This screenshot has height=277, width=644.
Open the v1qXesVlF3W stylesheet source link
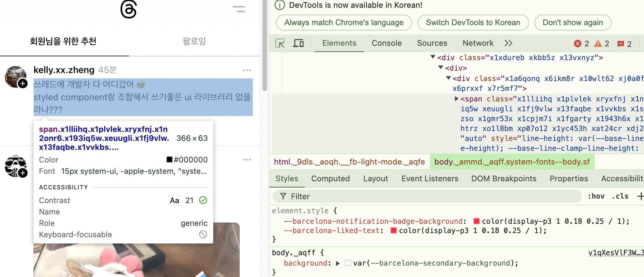click(x=616, y=253)
